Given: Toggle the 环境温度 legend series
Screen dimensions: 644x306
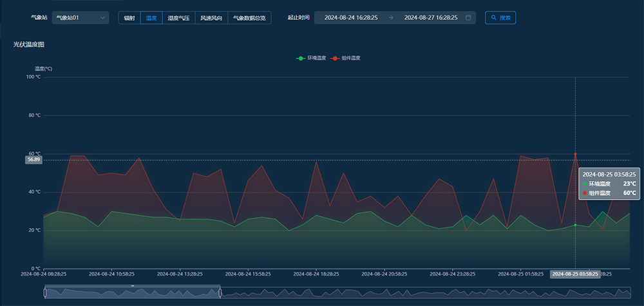Looking at the screenshot, I should tap(316, 58).
